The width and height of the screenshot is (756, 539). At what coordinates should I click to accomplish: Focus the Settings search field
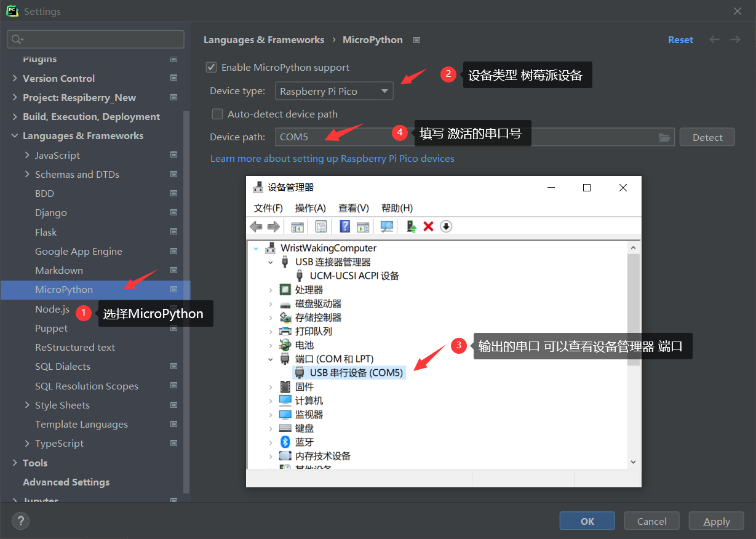(95, 39)
